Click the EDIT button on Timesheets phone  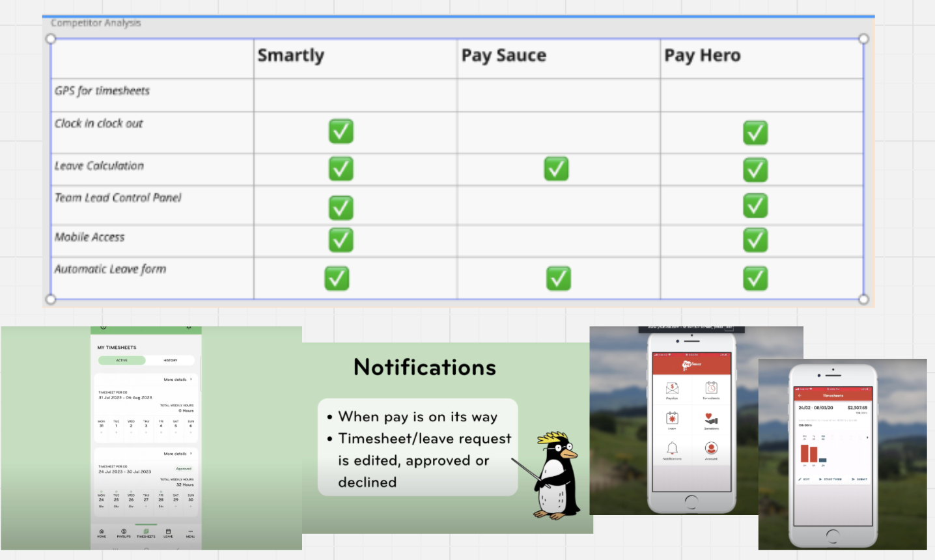[x=805, y=479]
